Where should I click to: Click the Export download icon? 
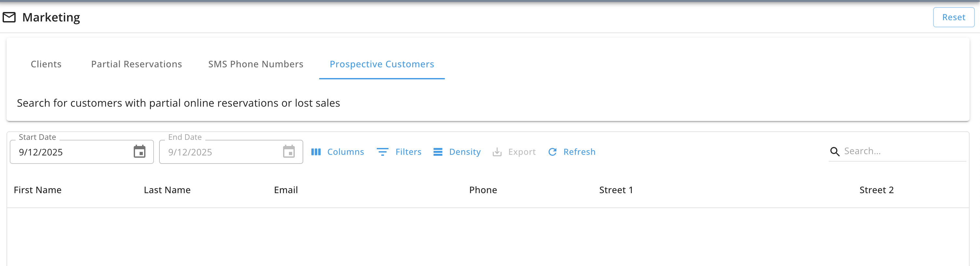pos(497,152)
